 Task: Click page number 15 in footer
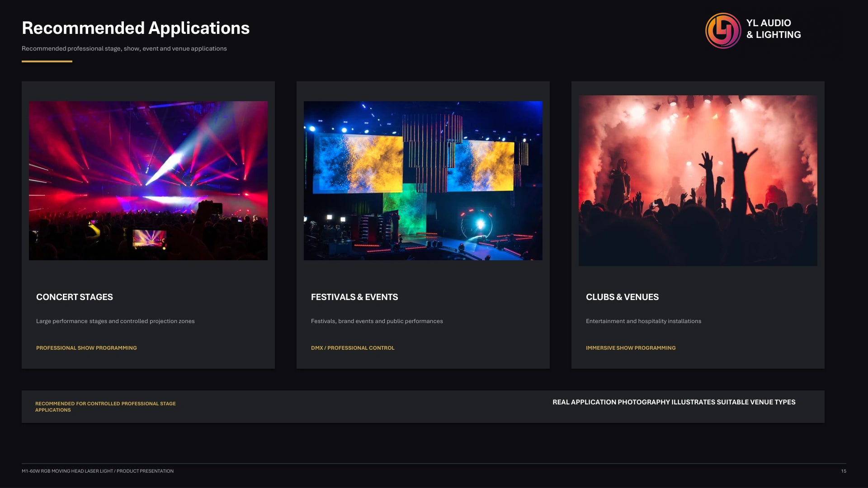(844, 471)
